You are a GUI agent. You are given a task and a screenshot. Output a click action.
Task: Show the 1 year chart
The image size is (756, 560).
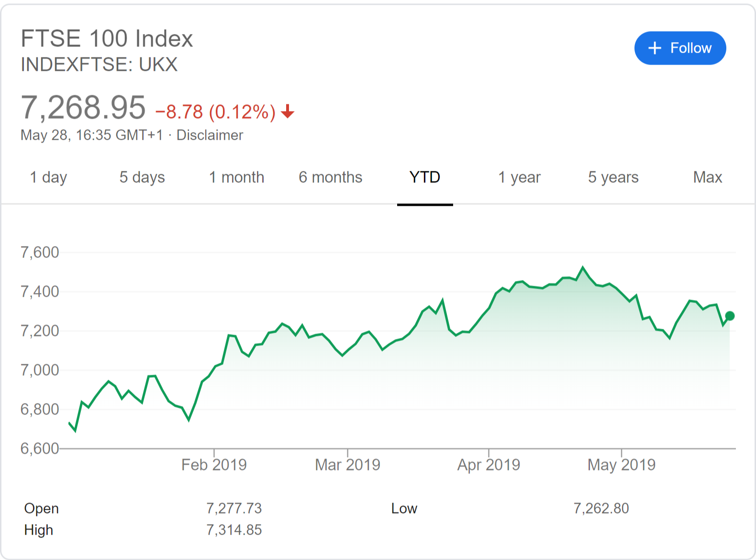(x=519, y=178)
